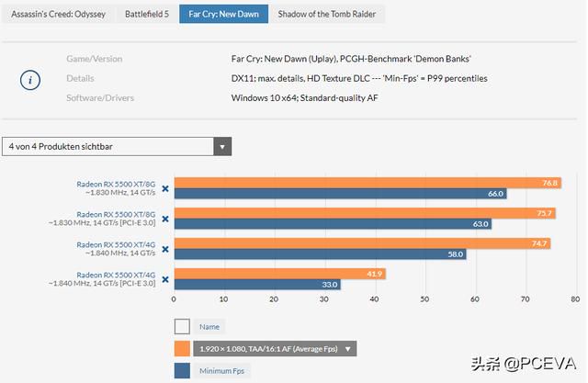Screen dimensions: 588x383
Task: Click the 76.8 orange average fps bar
Action: (367, 183)
